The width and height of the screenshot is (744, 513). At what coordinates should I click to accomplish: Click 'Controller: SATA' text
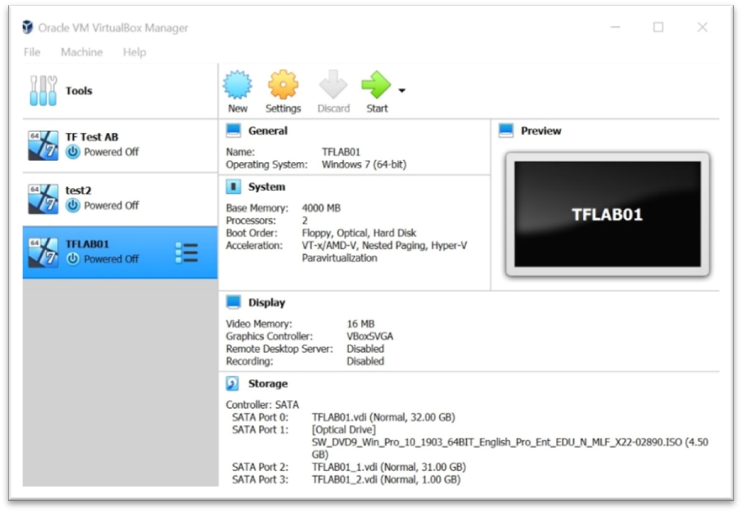[x=262, y=405]
